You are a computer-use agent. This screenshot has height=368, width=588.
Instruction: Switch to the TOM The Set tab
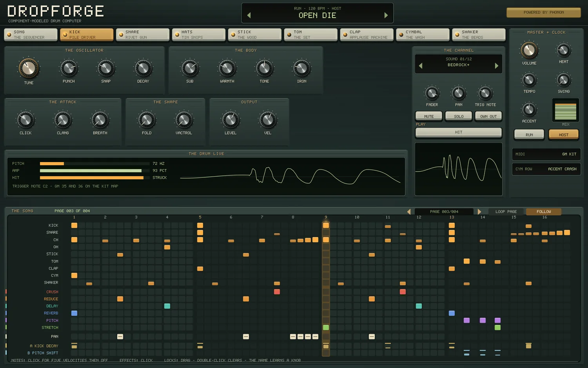[x=311, y=34]
